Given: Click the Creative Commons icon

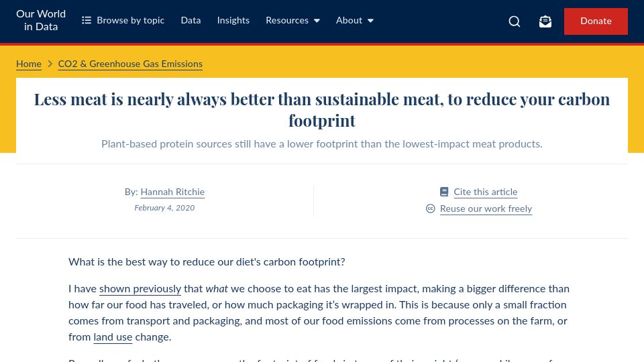Looking at the screenshot, I should [430, 208].
